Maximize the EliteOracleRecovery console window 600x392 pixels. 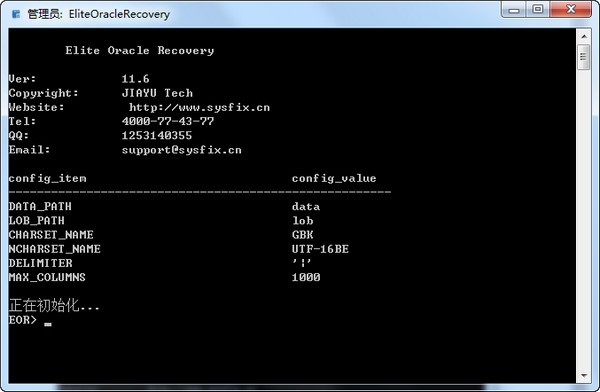[538, 10]
